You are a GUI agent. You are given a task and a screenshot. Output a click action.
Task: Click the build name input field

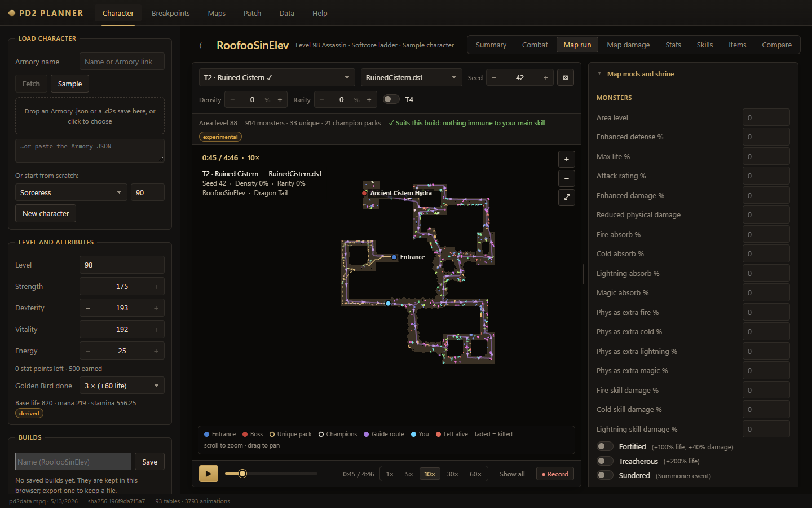pyautogui.click(x=73, y=462)
